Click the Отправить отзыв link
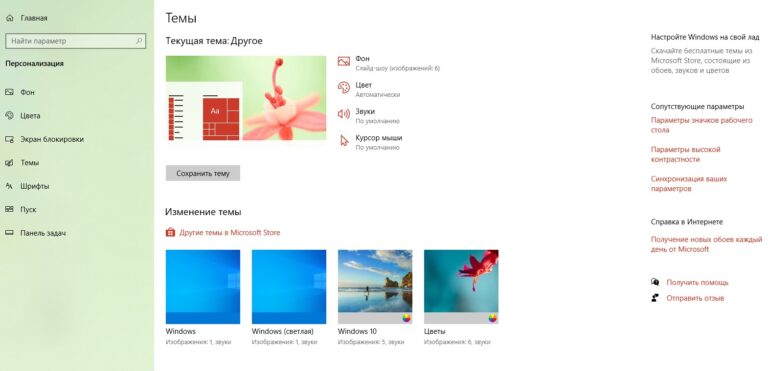This screenshot has width=768, height=371. (695, 298)
